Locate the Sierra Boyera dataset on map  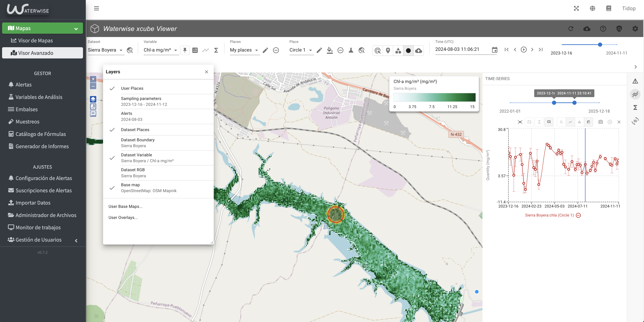tap(130, 50)
